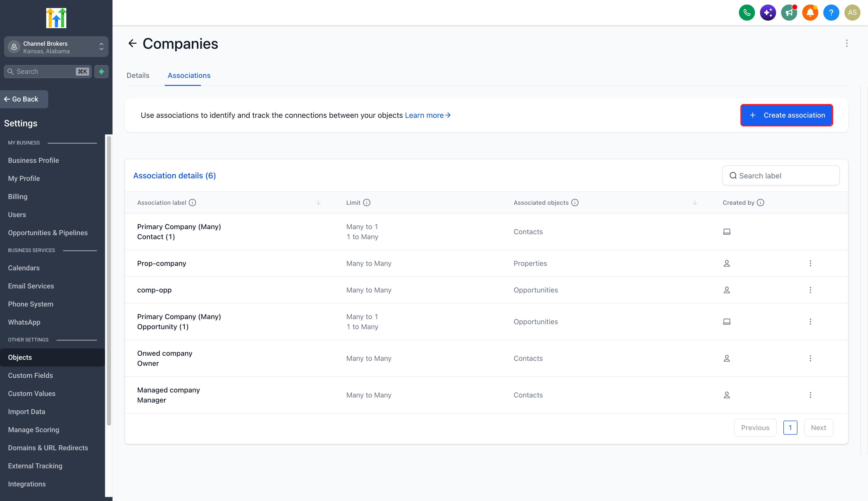Open the page options kebab menu beside Companies
The width and height of the screenshot is (868, 501).
point(847,43)
